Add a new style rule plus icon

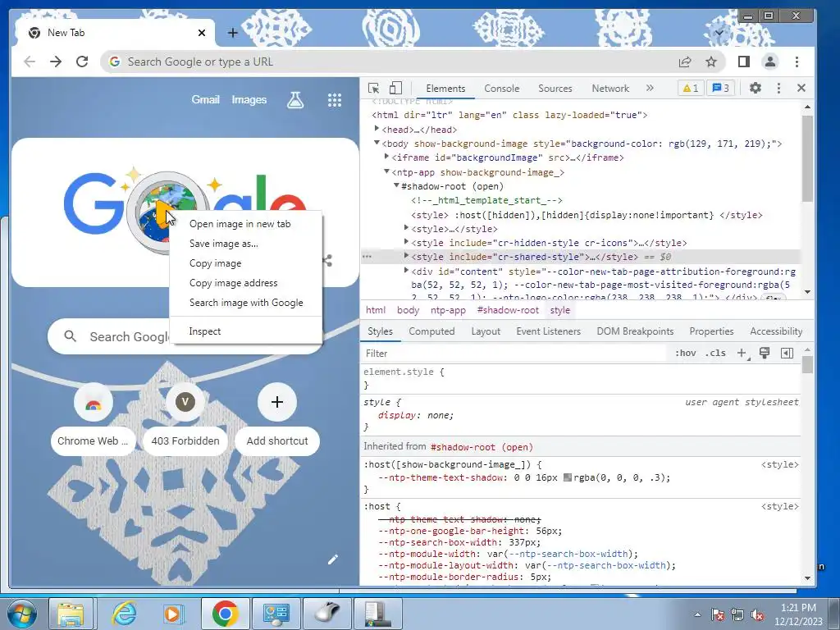(742, 353)
